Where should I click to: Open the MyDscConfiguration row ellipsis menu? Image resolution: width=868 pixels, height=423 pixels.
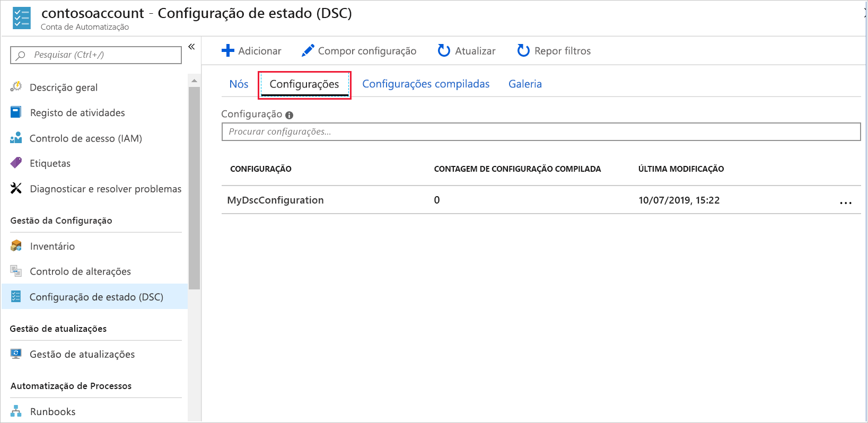[846, 202]
